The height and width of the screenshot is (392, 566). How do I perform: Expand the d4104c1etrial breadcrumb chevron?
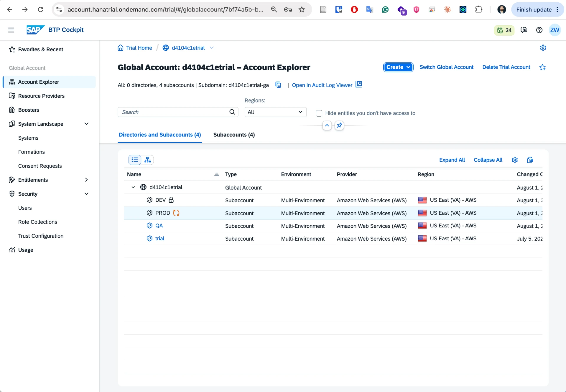coord(211,48)
